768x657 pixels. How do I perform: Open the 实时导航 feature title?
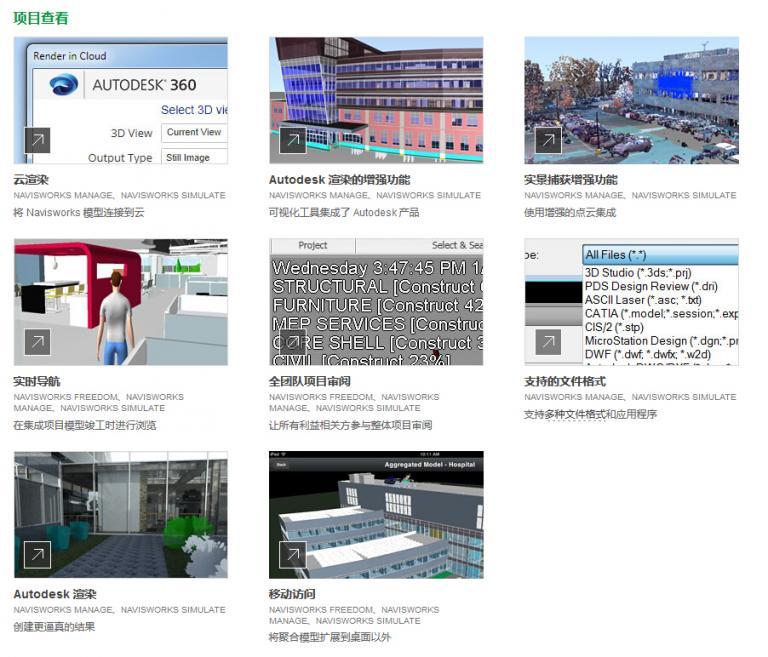(x=37, y=382)
